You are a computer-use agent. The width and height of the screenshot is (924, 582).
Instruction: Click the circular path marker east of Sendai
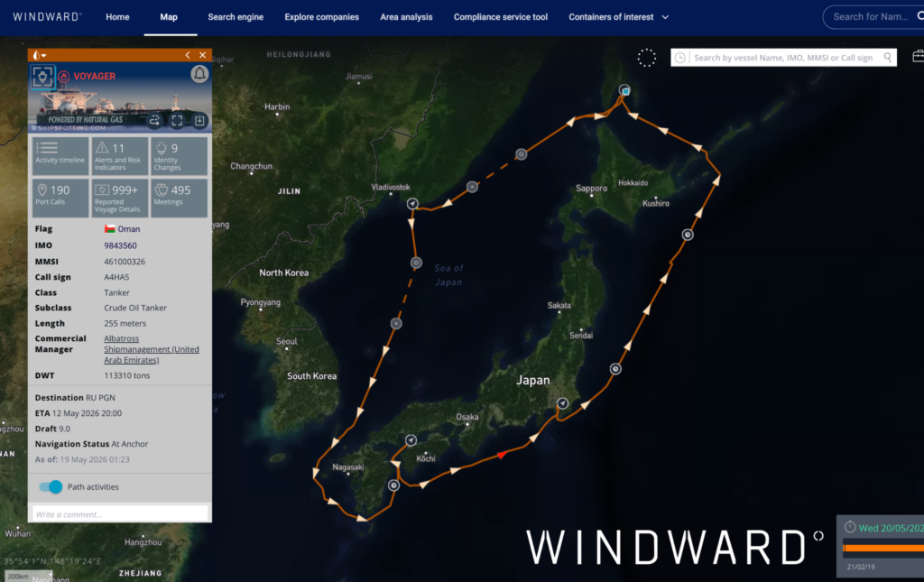tap(615, 369)
